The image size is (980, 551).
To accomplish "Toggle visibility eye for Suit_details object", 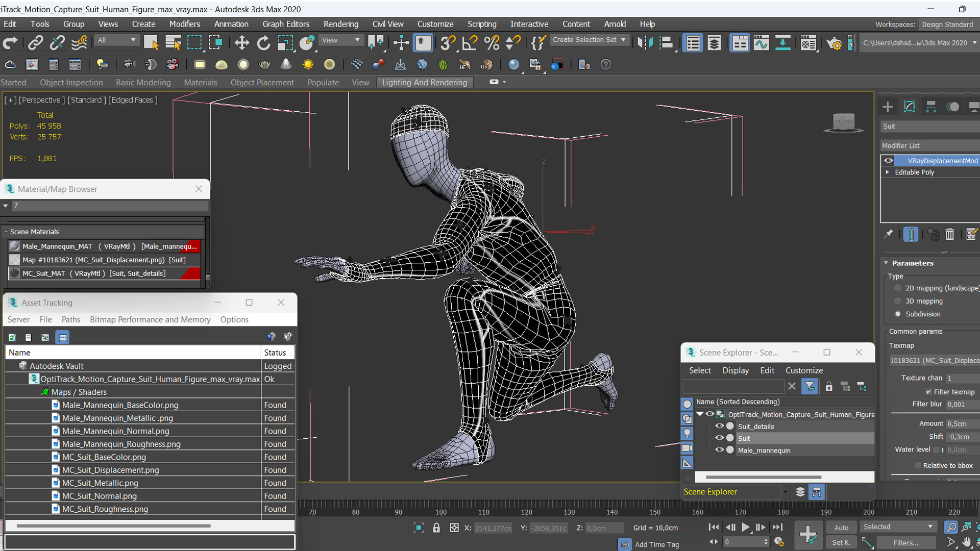I will point(719,426).
